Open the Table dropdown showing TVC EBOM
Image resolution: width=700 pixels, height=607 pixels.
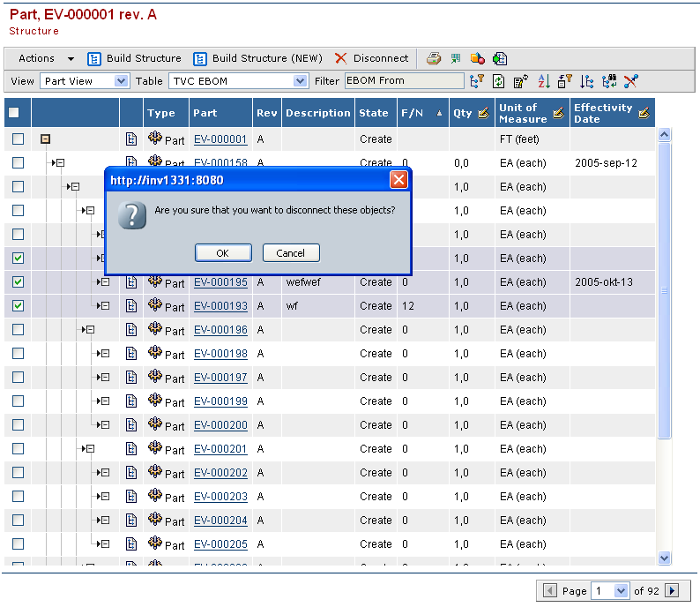tap(237, 81)
